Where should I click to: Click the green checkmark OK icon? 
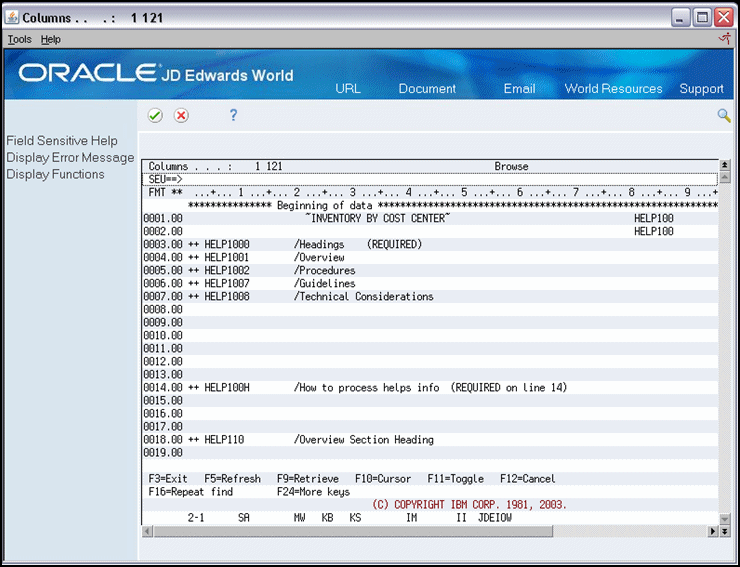[155, 115]
